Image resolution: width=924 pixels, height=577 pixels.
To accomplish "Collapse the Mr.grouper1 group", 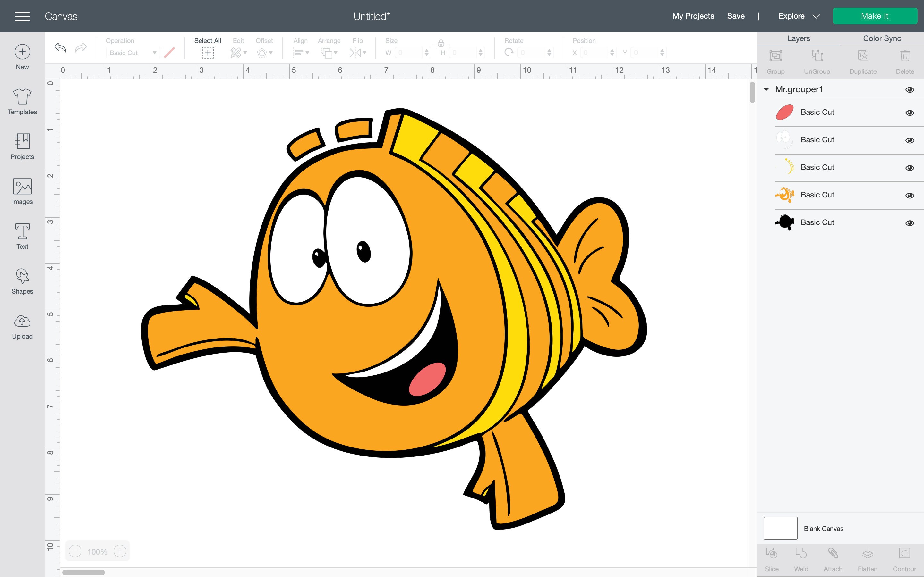I will click(x=766, y=89).
